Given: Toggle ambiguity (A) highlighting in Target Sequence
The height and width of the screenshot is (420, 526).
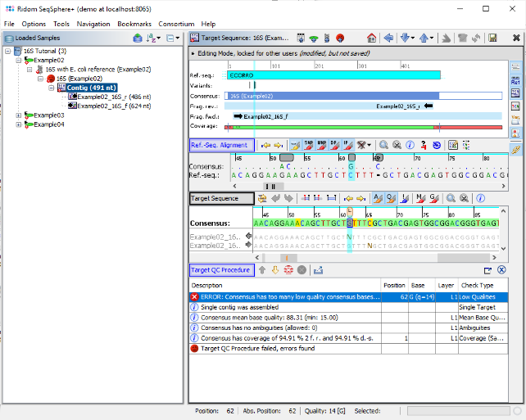Looking at the screenshot, I should pos(378,198).
